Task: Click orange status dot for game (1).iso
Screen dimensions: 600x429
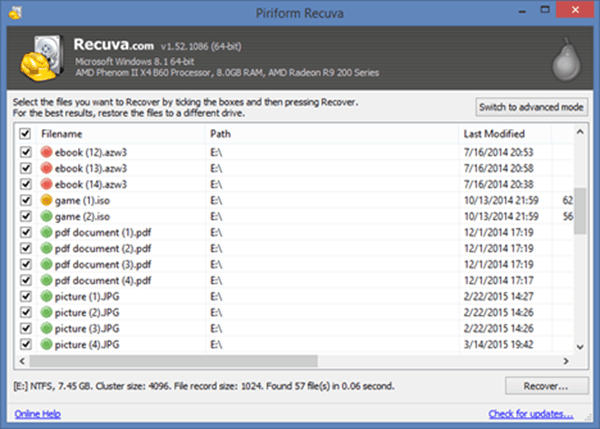Action: [46, 200]
